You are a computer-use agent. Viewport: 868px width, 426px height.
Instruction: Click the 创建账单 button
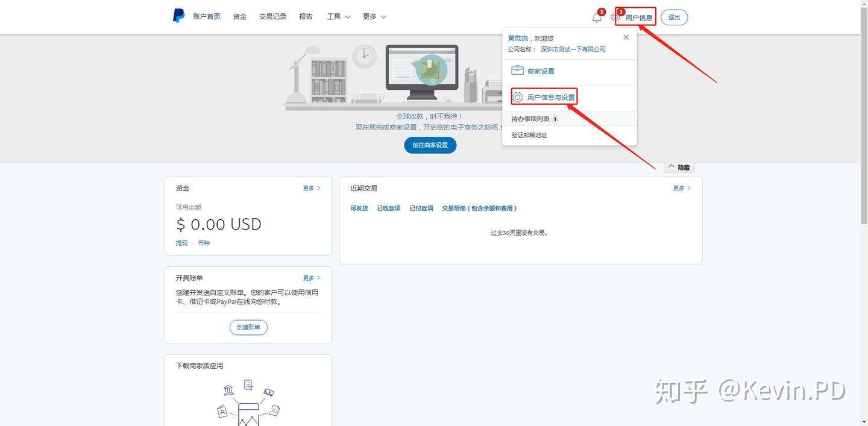point(248,327)
